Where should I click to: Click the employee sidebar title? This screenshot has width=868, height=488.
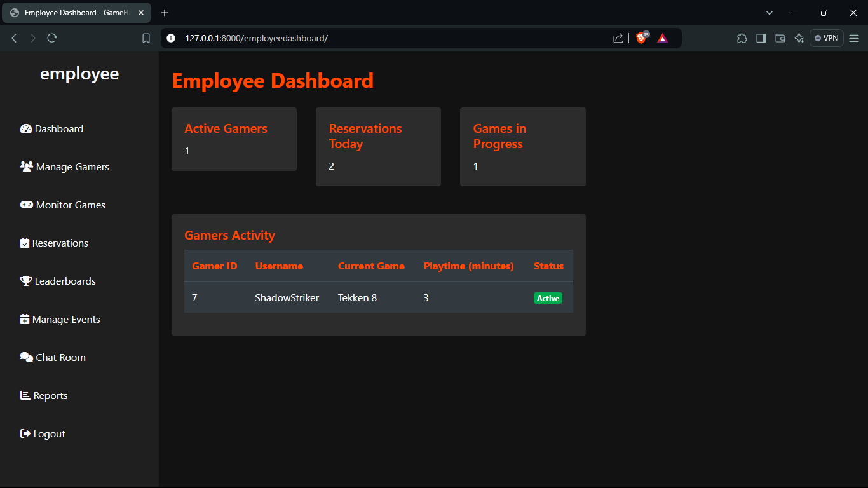click(x=79, y=74)
